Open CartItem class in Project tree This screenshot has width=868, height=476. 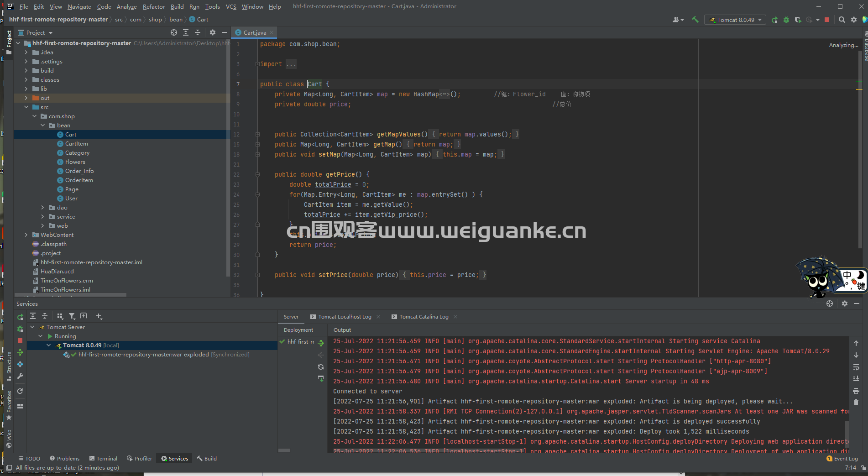[76, 144]
